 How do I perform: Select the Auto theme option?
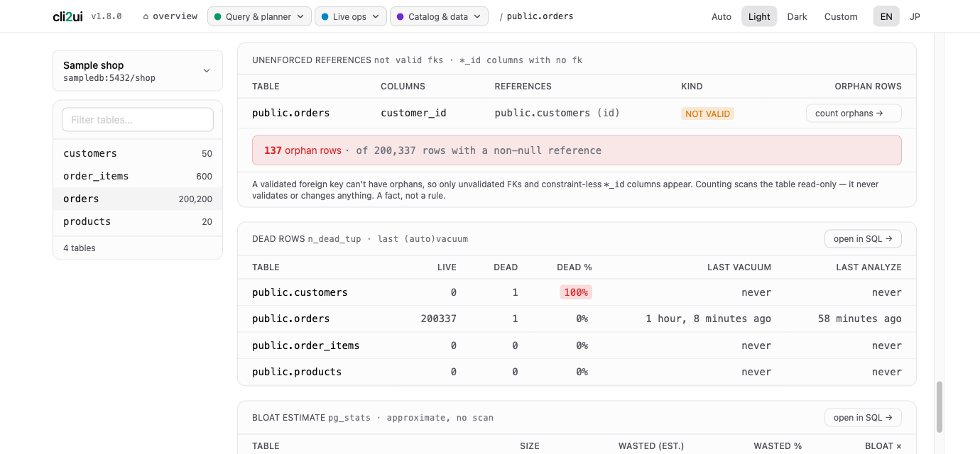(722, 16)
